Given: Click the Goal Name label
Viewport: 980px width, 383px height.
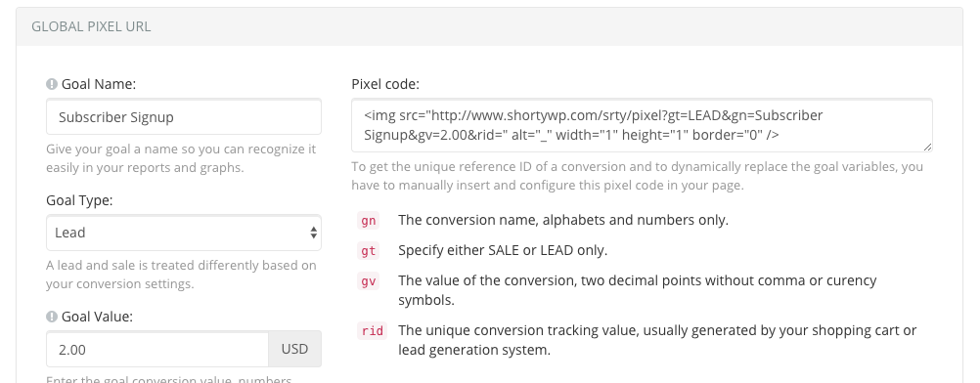Looking at the screenshot, I should click(x=98, y=84).
